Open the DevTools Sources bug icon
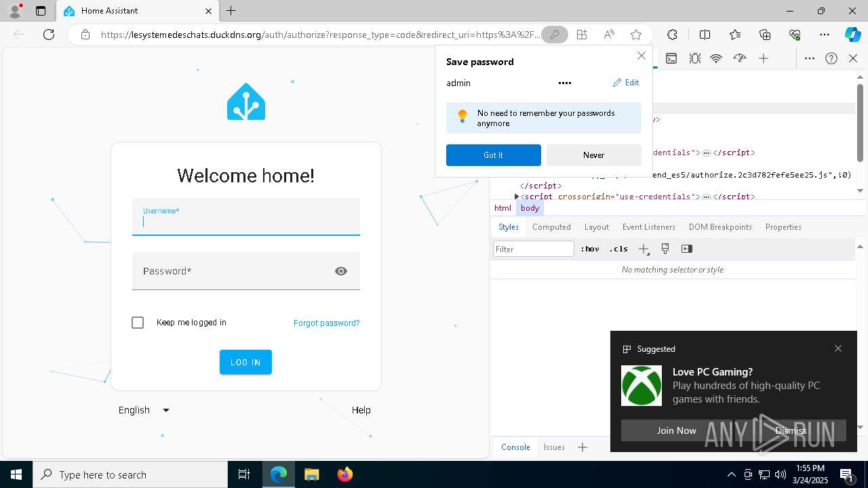This screenshot has height=488, width=868. (695, 58)
